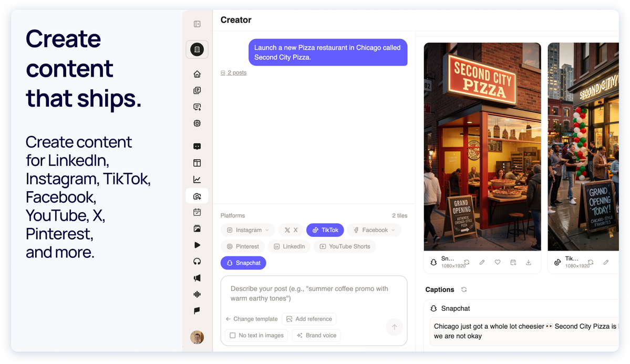Open the image gallery sidebar icon
Viewport: 630px width, 364px height.
pyautogui.click(x=197, y=228)
